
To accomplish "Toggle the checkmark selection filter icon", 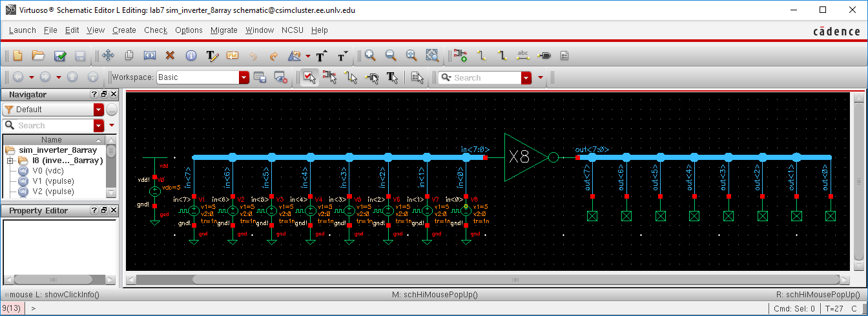I will point(309,77).
